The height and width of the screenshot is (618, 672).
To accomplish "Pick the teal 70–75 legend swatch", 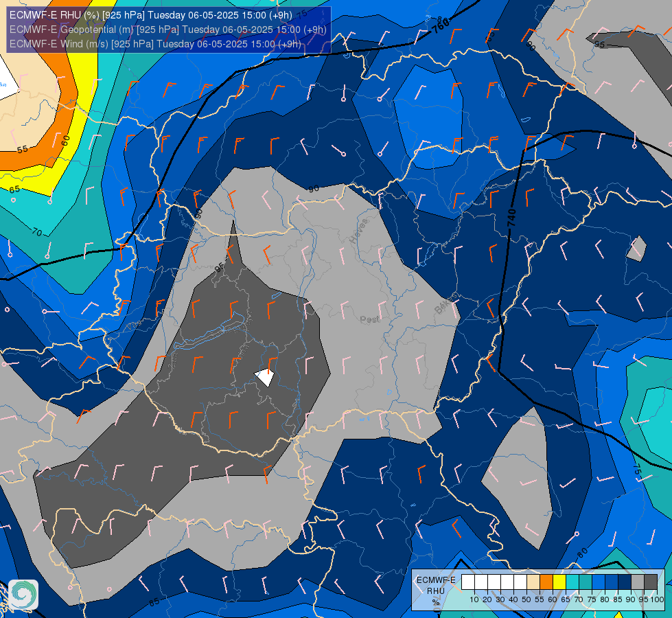I will tap(586, 582).
